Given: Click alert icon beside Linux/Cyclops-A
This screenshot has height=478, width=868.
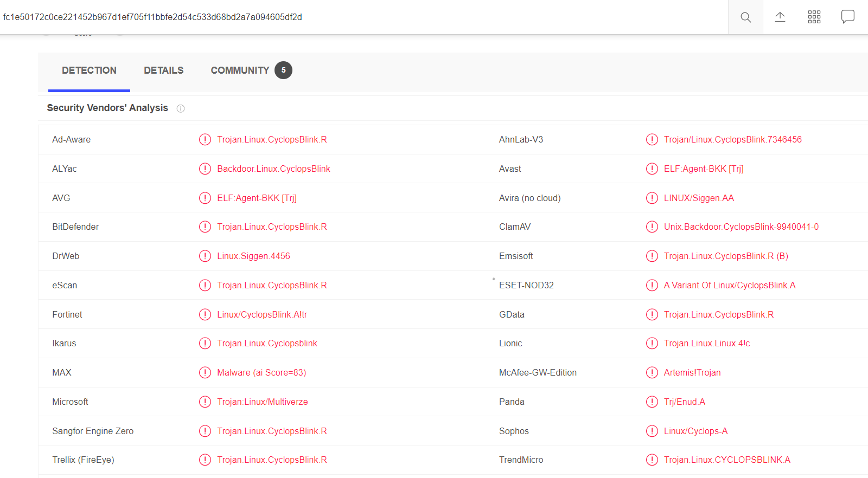Looking at the screenshot, I should pyautogui.click(x=652, y=431).
